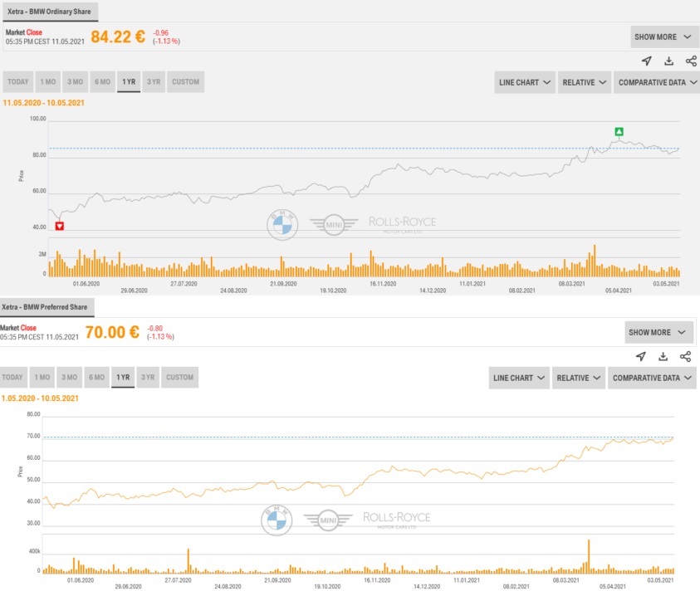Viewport: 700px width, 591px height.
Task: Switch to the Xetra - BMW Preferred Share tab
Action: tap(47, 307)
